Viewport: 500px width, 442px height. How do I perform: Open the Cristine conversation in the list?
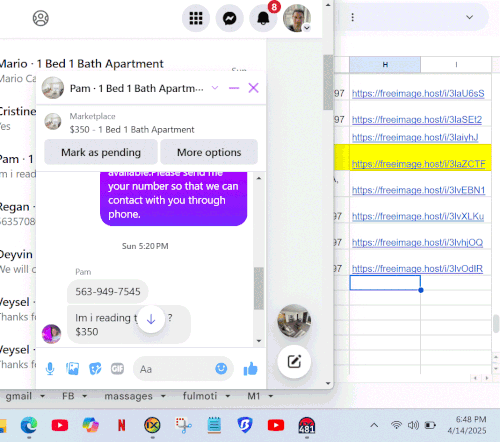tap(18, 118)
